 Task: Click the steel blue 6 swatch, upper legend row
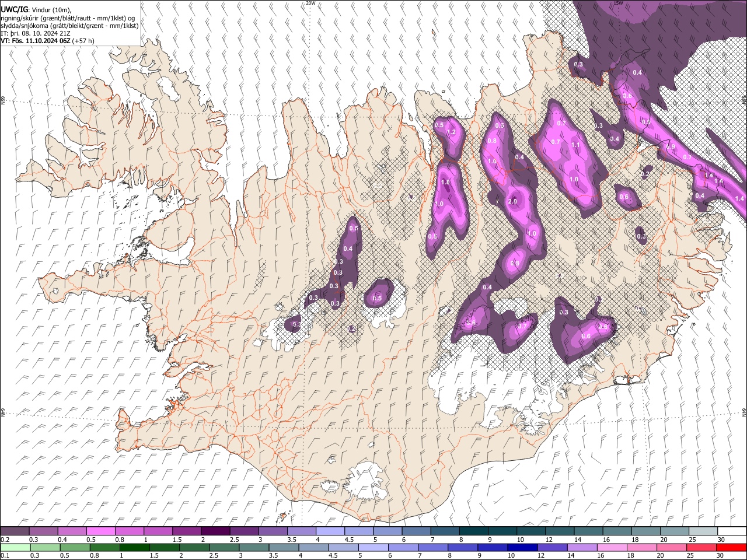tap(416, 531)
